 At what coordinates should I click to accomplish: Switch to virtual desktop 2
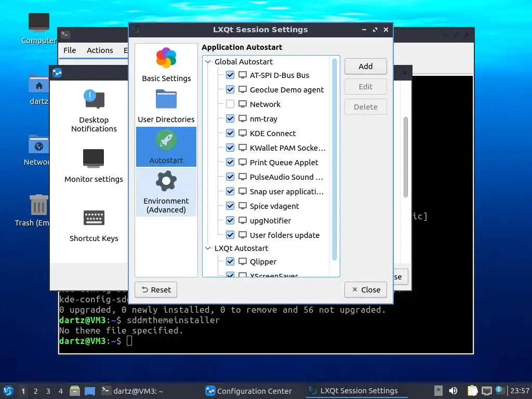tap(36, 391)
